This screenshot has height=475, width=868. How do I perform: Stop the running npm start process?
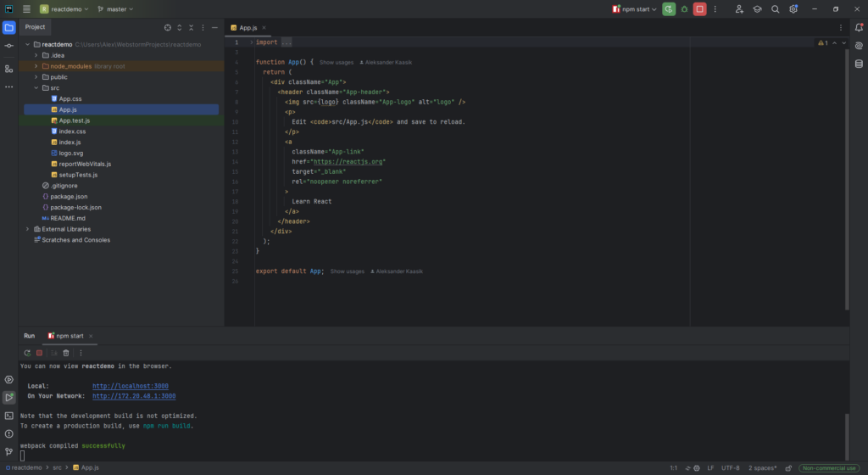(699, 8)
